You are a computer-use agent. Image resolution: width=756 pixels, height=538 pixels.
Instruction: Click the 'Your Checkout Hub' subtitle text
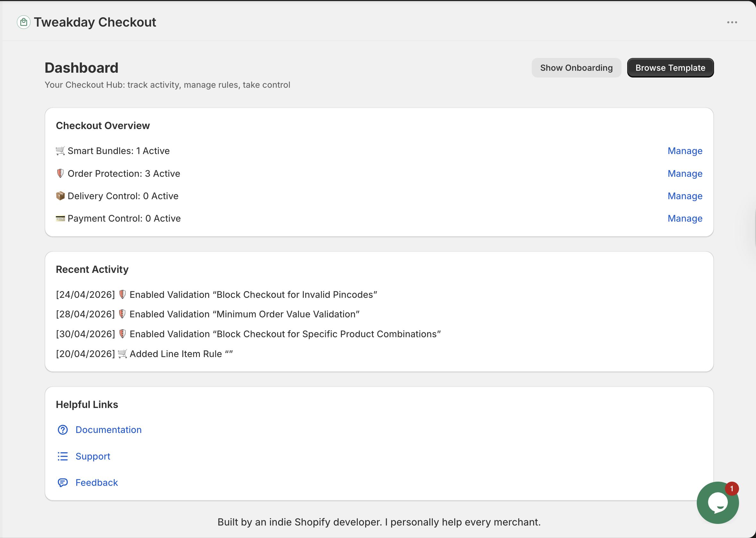pyautogui.click(x=167, y=85)
